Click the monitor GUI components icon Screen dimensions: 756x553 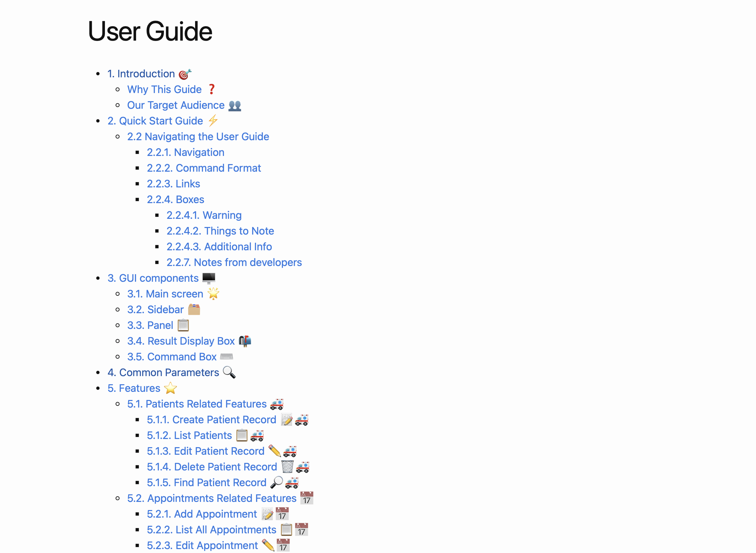(x=209, y=278)
